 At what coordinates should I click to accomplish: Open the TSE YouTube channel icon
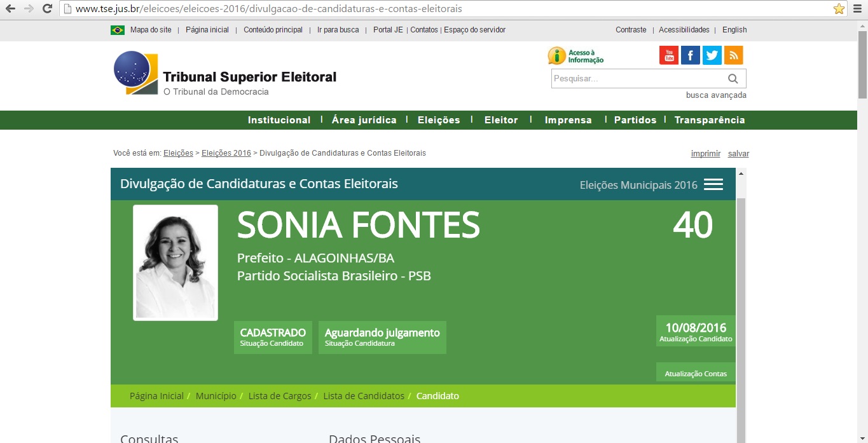668,55
